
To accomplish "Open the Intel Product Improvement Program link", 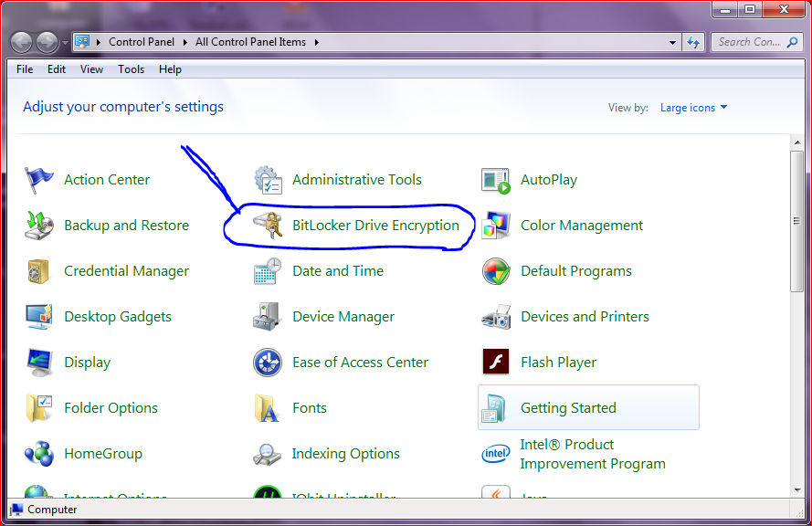I will point(593,454).
